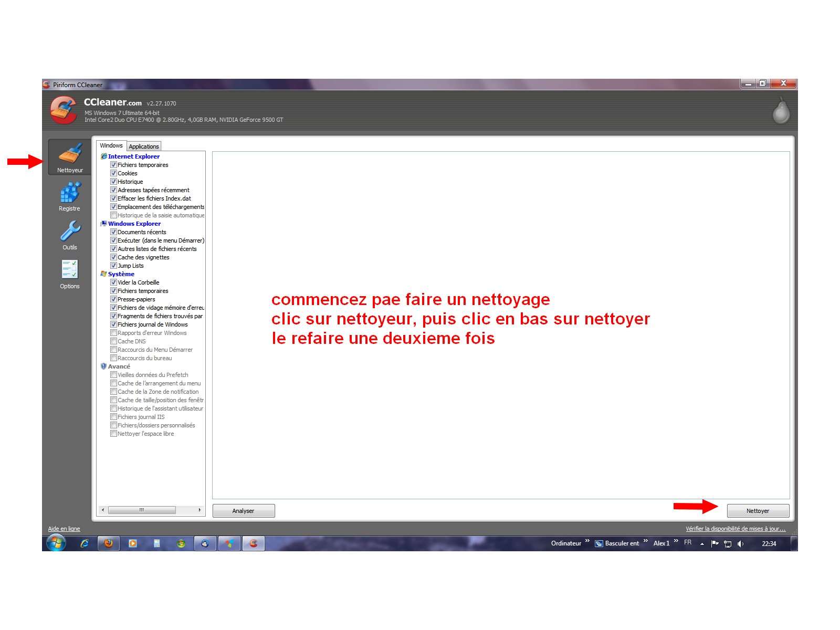Viewport: 840px width, 630px height.
Task: Open the Outils tools section
Action: tap(69, 235)
